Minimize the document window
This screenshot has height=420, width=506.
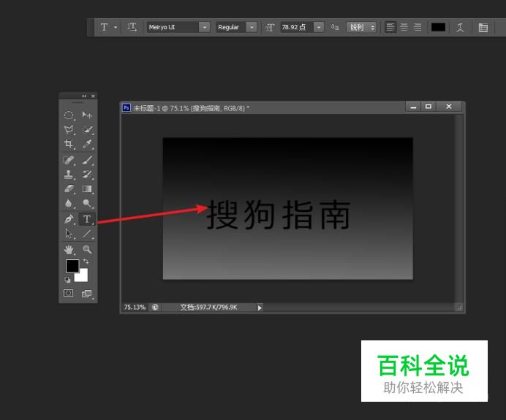pyautogui.click(x=413, y=107)
